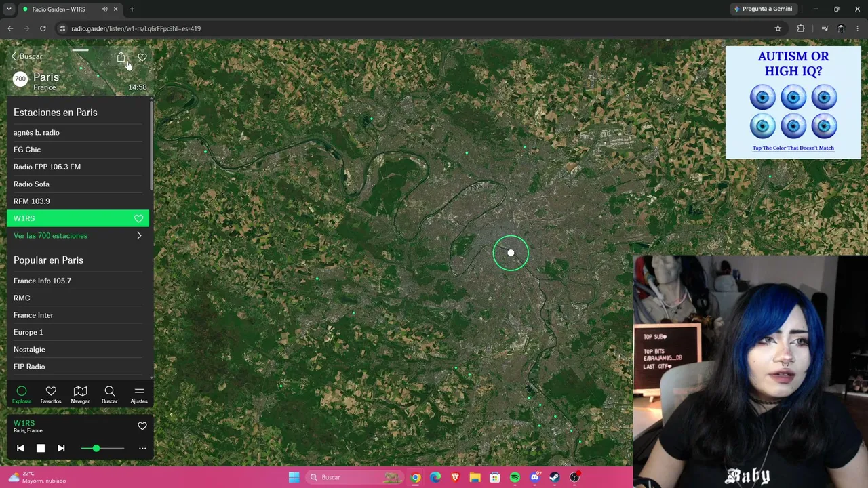This screenshot has width=868, height=488.
Task: Click the Autism or High IQ ad
Action: (793, 102)
